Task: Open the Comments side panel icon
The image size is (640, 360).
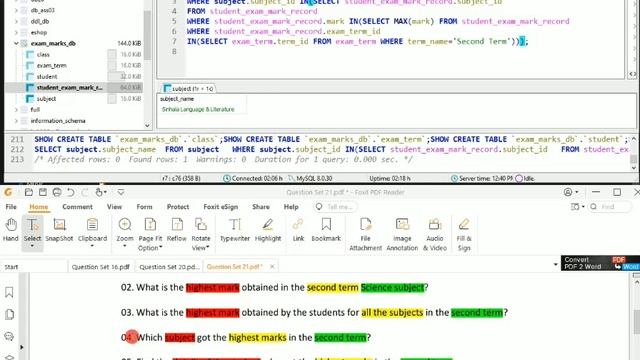Action: 9,336
